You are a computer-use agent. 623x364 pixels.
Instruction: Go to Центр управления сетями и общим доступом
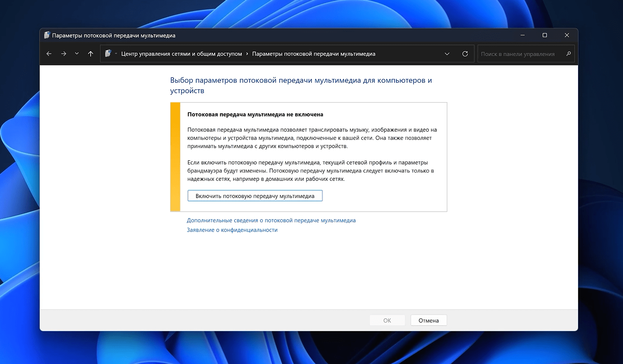(181, 54)
